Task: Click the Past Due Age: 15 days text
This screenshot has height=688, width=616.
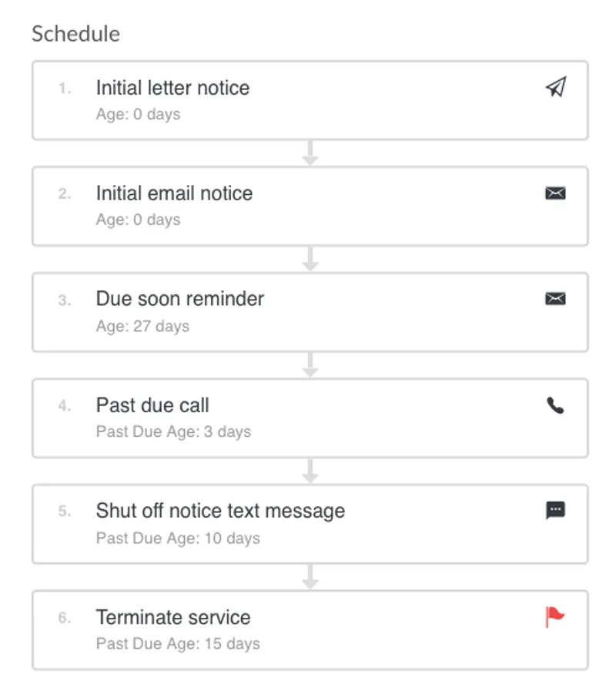Action: (x=179, y=643)
